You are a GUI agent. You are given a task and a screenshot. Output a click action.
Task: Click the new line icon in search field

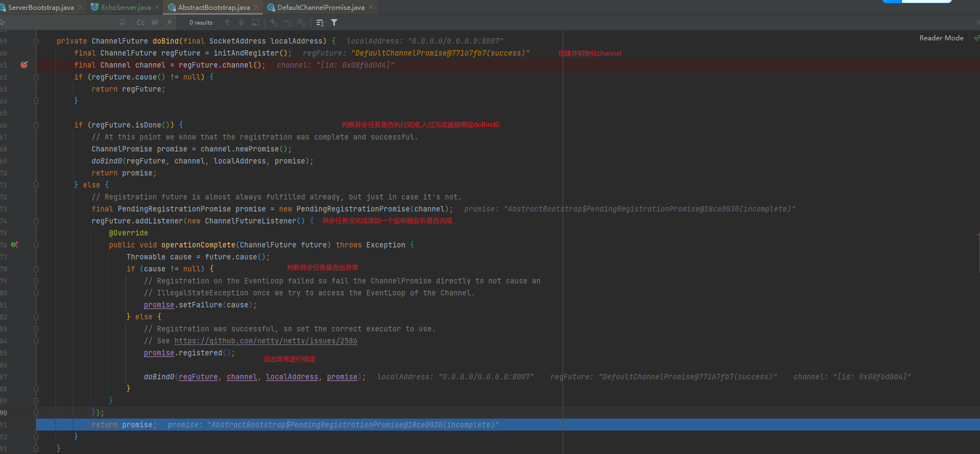(122, 22)
